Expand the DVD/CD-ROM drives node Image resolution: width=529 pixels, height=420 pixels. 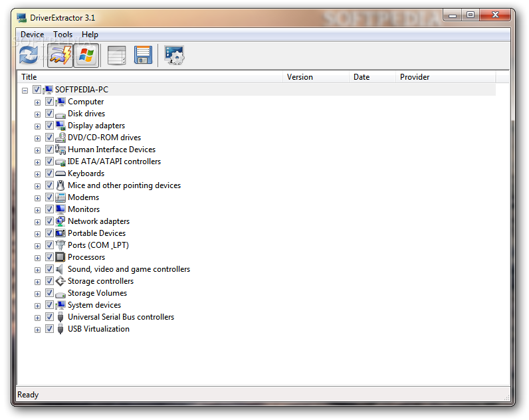(x=37, y=138)
